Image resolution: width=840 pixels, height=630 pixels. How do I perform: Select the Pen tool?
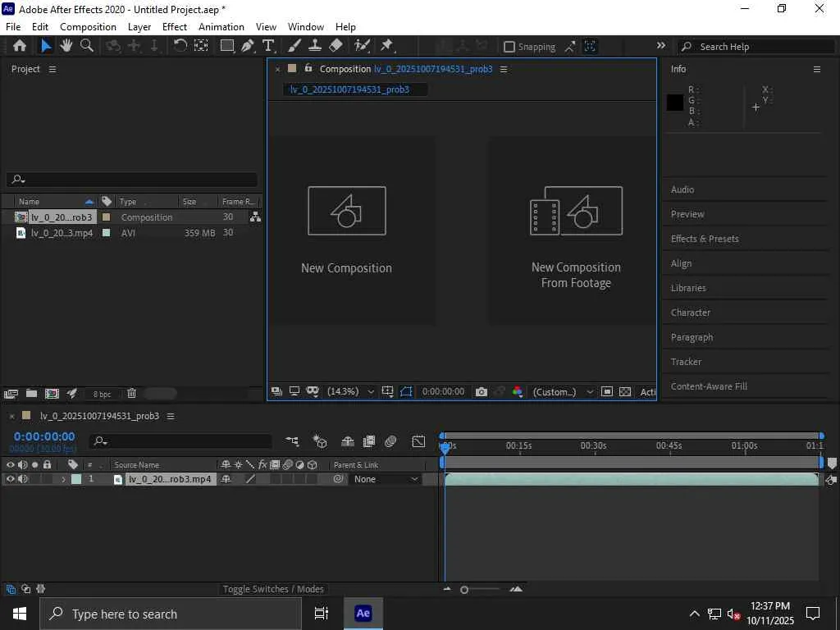(x=248, y=46)
